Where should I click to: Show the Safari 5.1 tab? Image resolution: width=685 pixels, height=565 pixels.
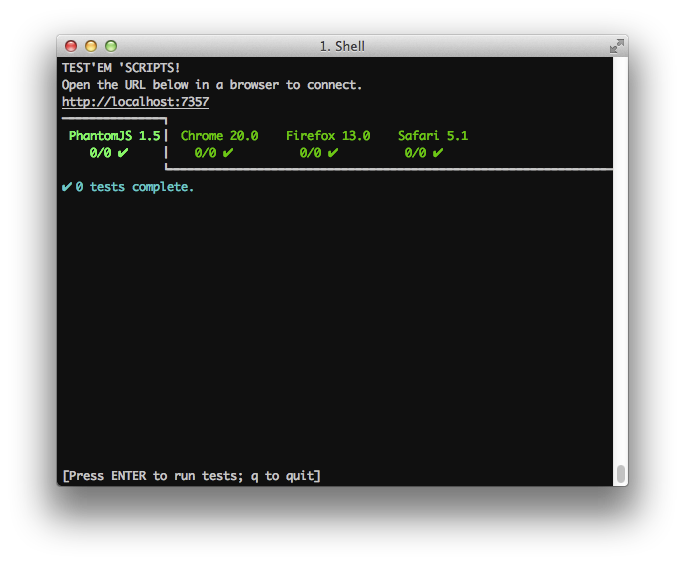tap(433, 136)
